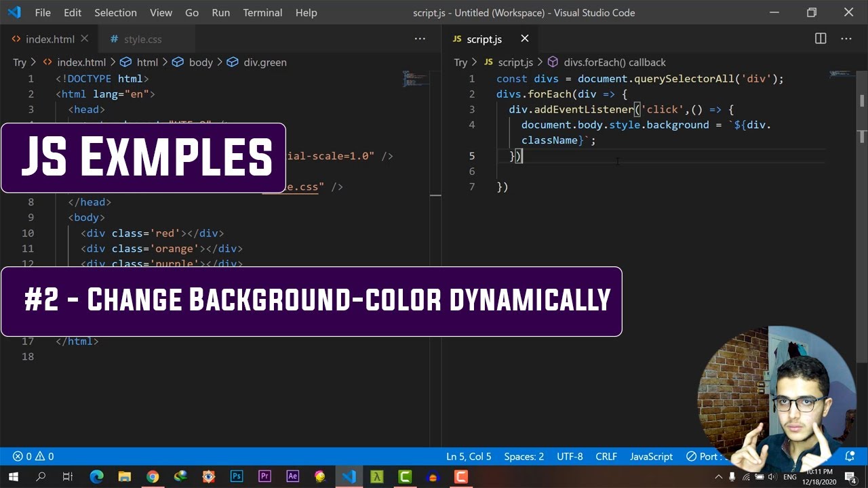Select divs.forEach() callback breadcrumb

tap(614, 62)
